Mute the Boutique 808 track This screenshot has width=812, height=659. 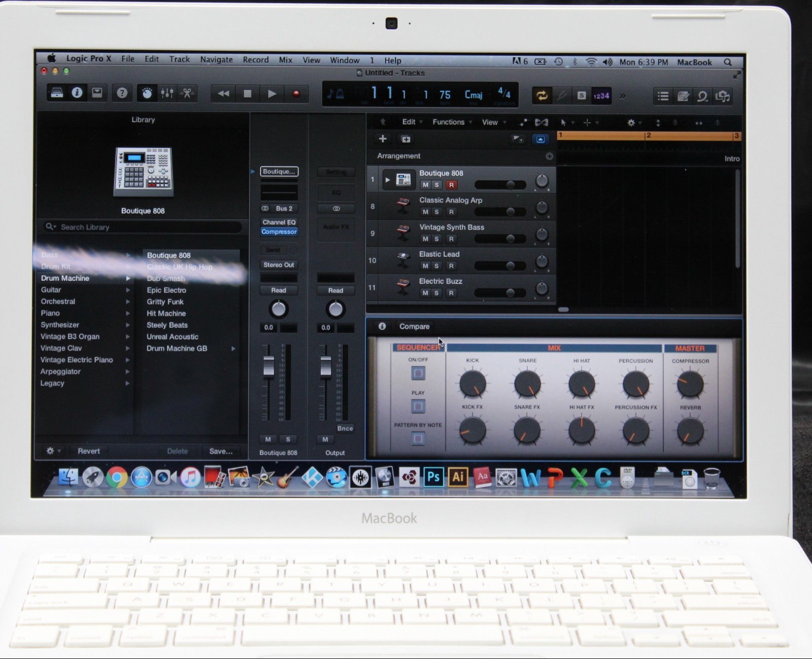pos(425,185)
